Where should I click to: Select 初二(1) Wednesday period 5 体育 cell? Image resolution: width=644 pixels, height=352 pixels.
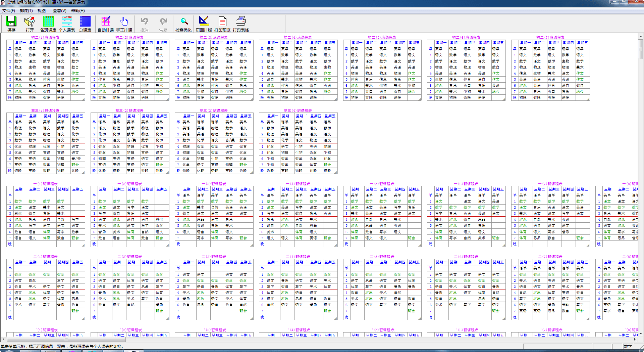(x=49, y=79)
